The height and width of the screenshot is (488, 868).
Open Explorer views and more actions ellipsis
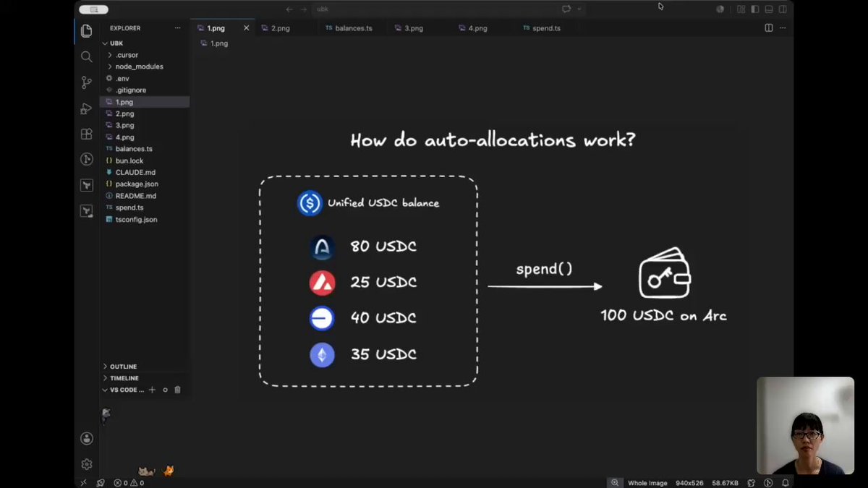pos(178,28)
